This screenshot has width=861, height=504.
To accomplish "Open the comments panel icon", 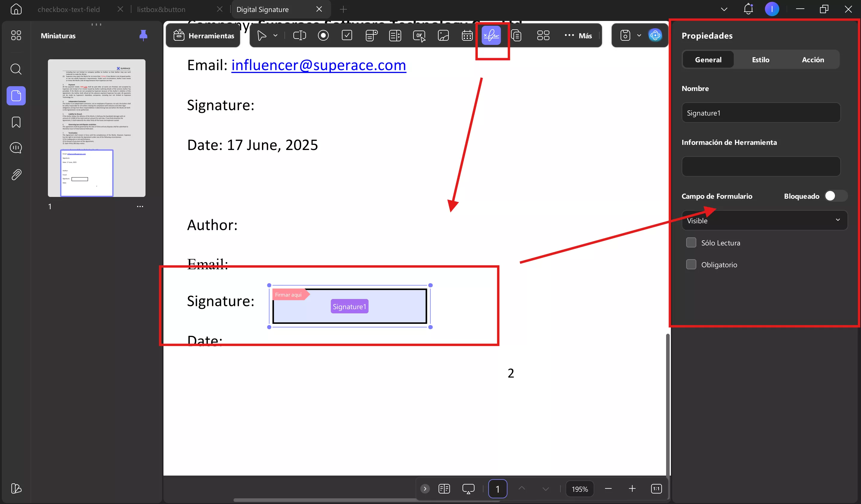I will coord(16,148).
